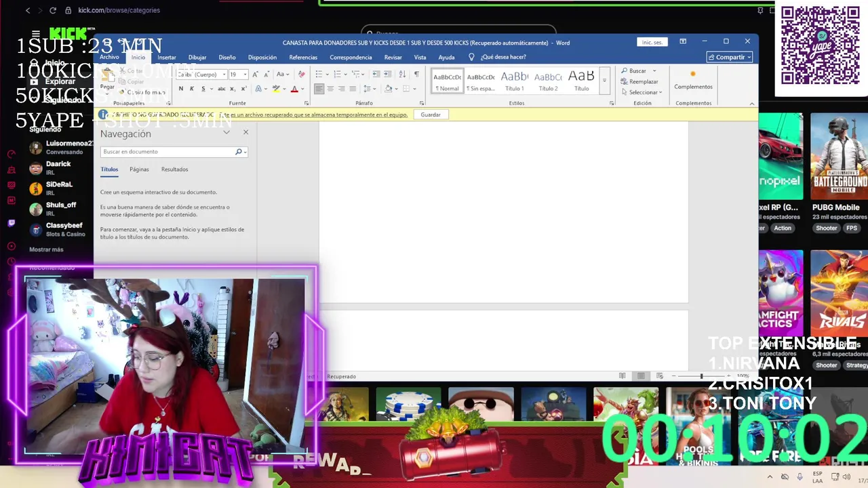Viewport: 868px width, 488px height.
Task: Close the Navegación pane
Action: pyautogui.click(x=245, y=132)
